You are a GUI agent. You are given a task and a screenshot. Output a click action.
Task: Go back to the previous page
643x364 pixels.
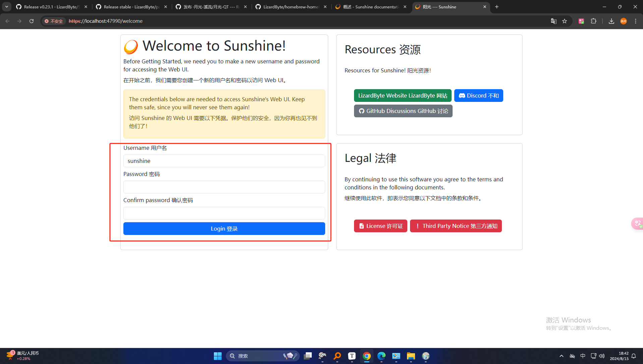pos(7,21)
